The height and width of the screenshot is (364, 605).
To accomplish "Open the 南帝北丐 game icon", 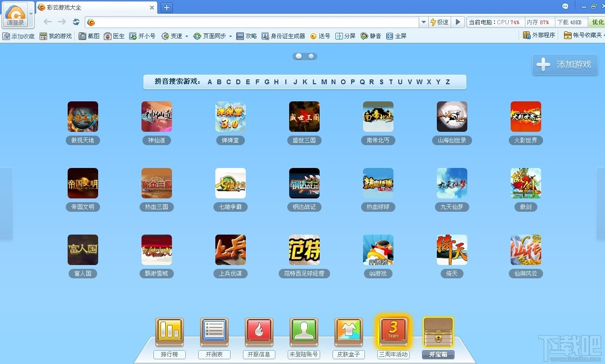I will click(x=378, y=117).
